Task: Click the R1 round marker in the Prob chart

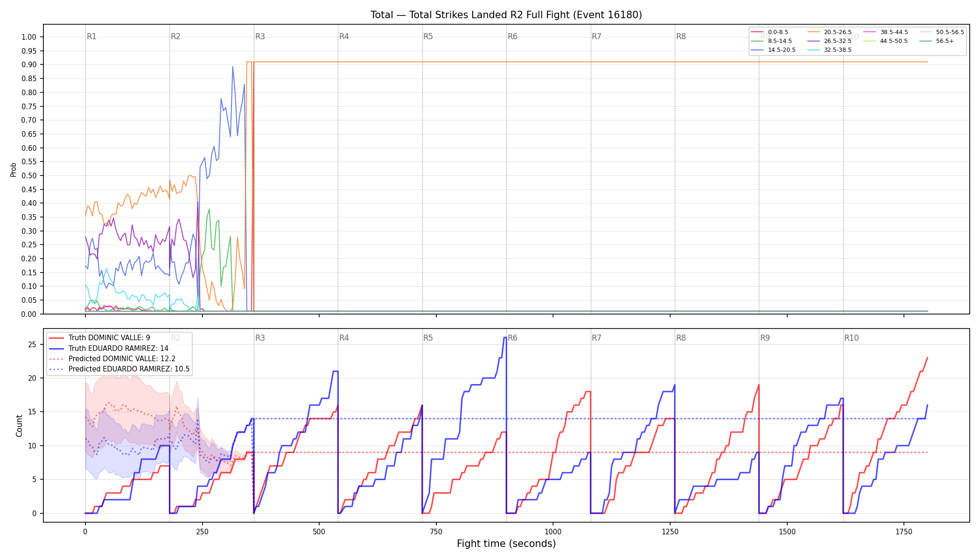Action: click(91, 36)
